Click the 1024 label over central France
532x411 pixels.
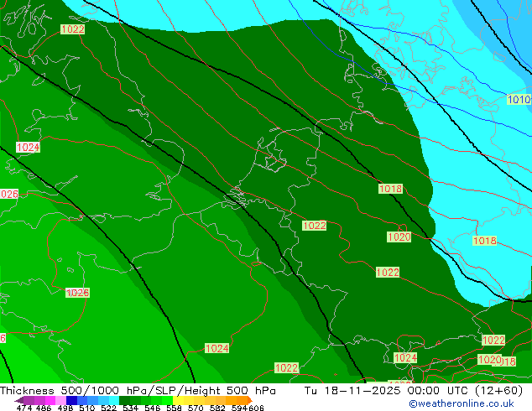[x=216, y=348]
